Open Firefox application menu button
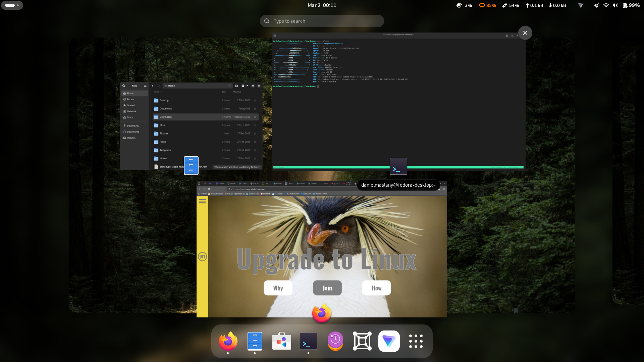The image size is (644, 362). (444, 189)
